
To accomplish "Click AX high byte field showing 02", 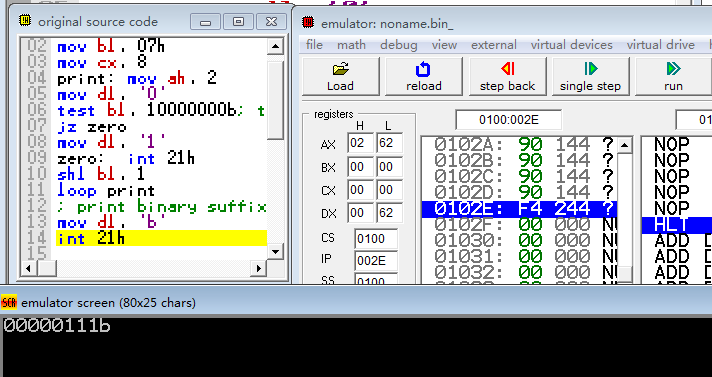I will tap(361, 144).
